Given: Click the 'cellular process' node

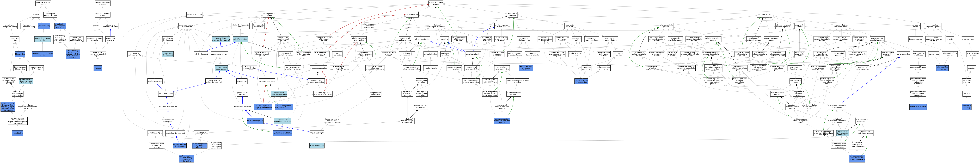Looking at the screenshot, I should pyautogui.click(x=412, y=14).
